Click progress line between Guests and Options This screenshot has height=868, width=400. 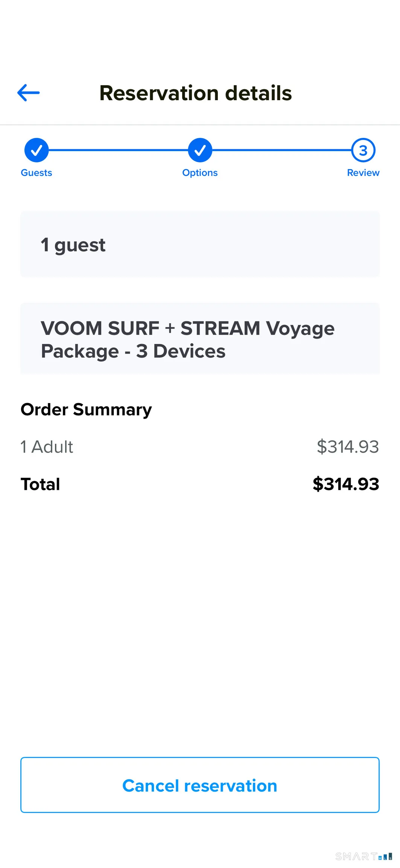click(x=118, y=150)
